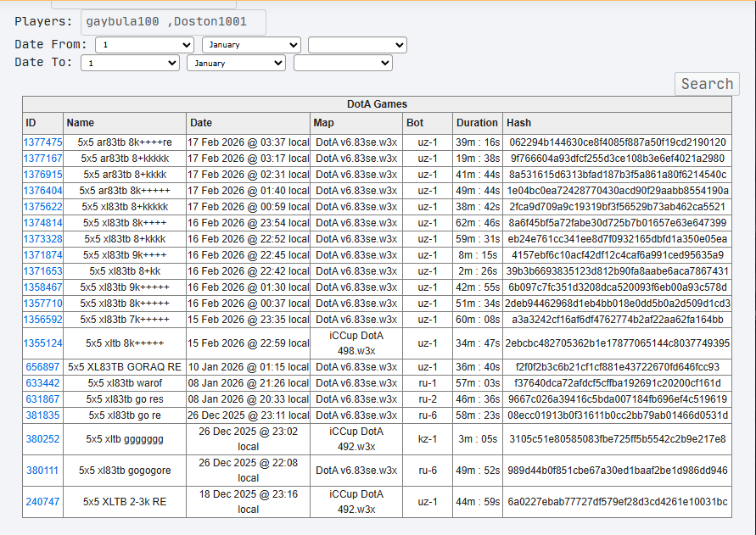The height and width of the screenshot is (535, 756).
Task: Open game ID 240747 link
Action: 42,502
